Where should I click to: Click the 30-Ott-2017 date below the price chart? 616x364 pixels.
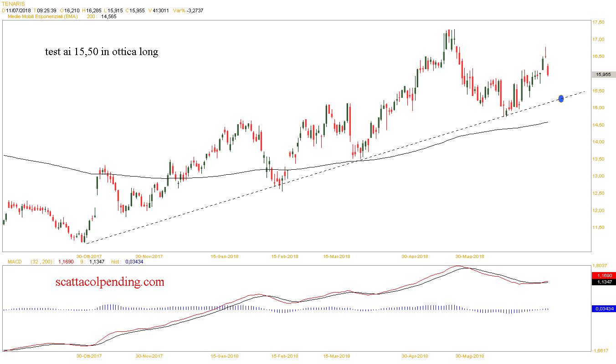coord(89,256)
